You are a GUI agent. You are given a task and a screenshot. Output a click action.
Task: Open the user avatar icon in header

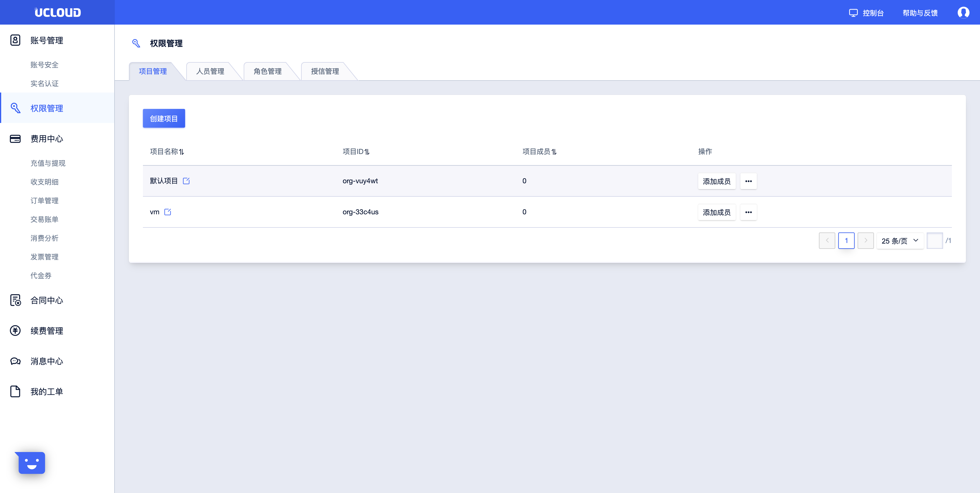coord(963,13)
